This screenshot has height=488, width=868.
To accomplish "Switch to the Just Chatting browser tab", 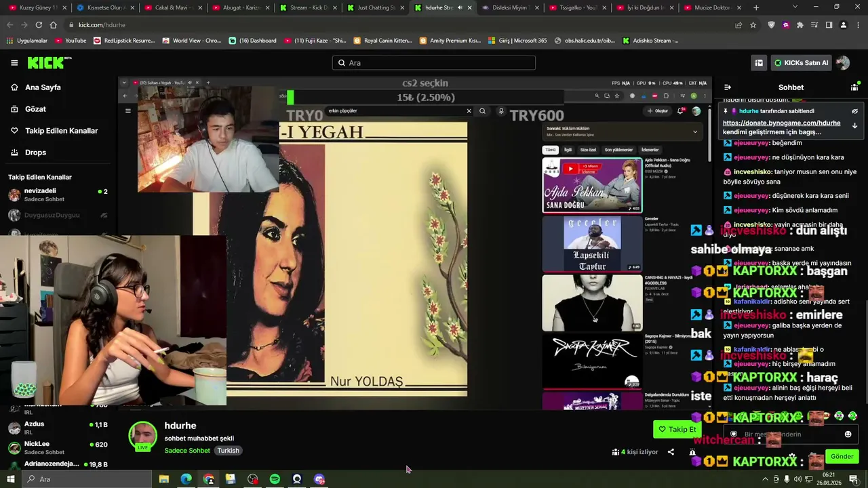I will tap(376, 7).
